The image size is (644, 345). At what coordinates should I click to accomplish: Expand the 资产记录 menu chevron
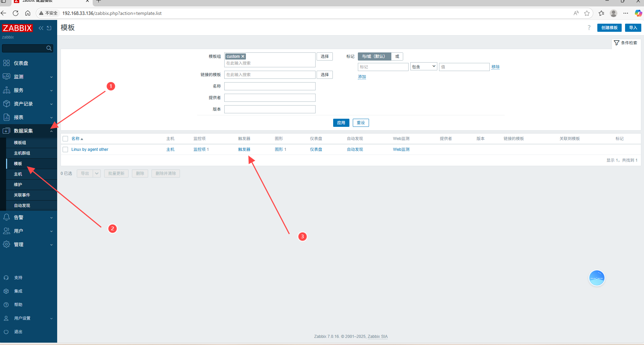[51, 104]
